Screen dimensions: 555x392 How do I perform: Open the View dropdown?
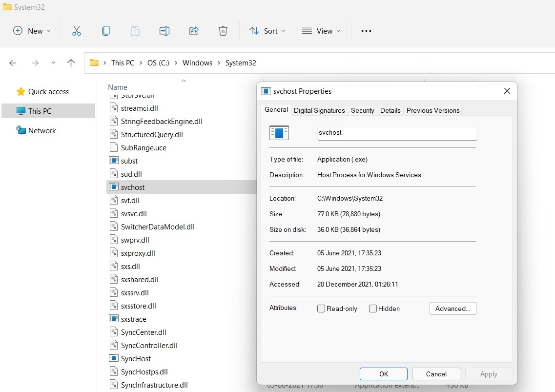pos(321,31)
